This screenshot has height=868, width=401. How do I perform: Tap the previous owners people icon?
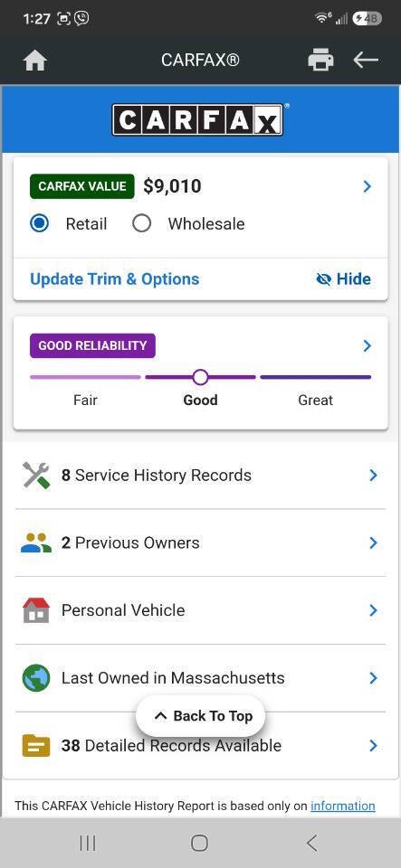(36, 542)
